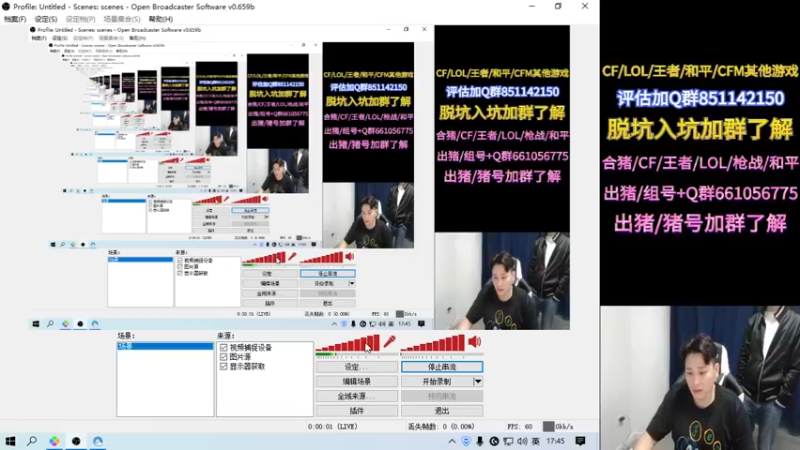Viewport: 800px width, 450px height.
Task: Mute desktop audio via red speaker icon
Action: click(474, 342)
